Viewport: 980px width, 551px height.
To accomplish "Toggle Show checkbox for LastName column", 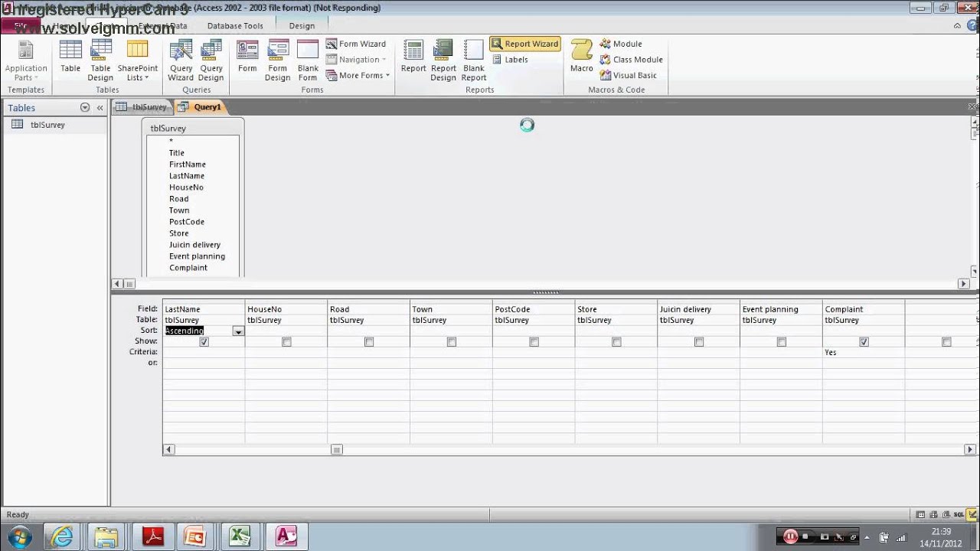I will click(204, 342).
